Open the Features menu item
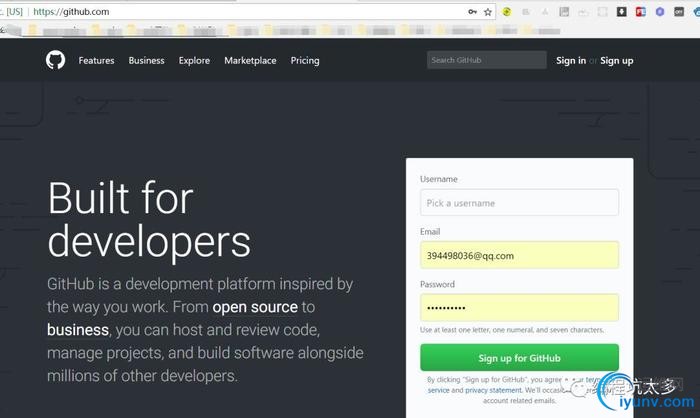The width and height of the screenshot is (700, 418). (x=96, y=60)
